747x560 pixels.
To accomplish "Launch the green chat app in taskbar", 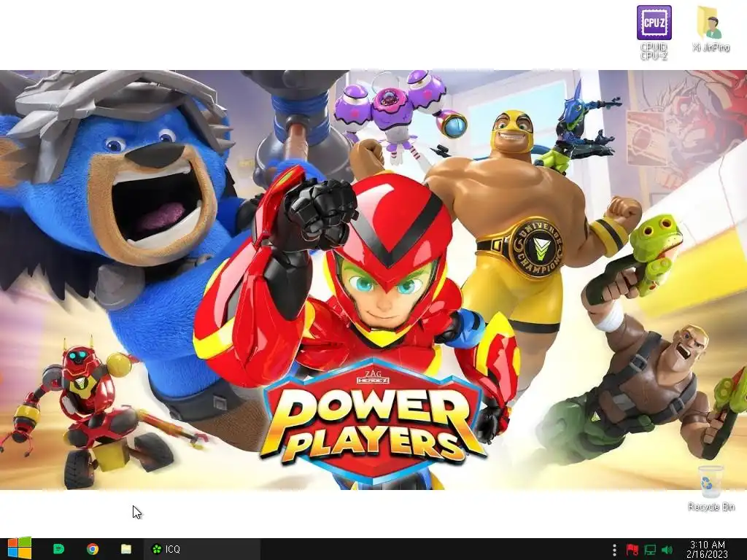I will point(58,549).
